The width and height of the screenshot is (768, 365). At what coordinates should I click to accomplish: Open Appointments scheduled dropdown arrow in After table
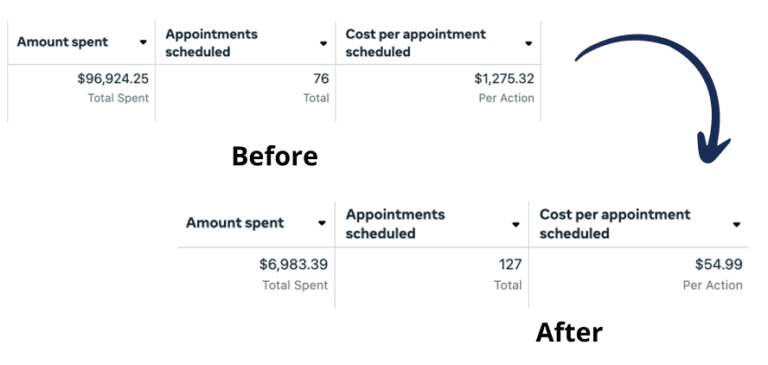[515, 225]
